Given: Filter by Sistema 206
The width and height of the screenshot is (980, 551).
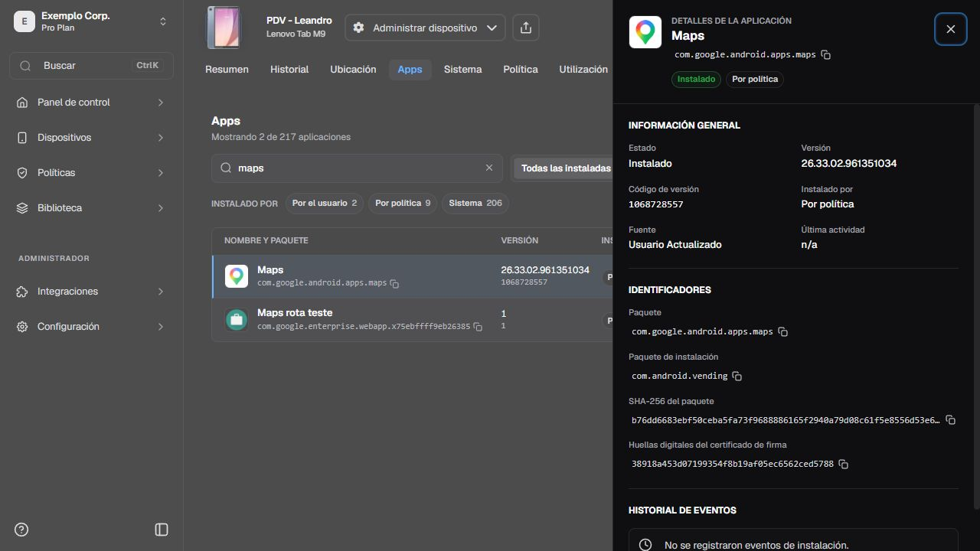Looking at the screenshot, I should pos(475,204).
